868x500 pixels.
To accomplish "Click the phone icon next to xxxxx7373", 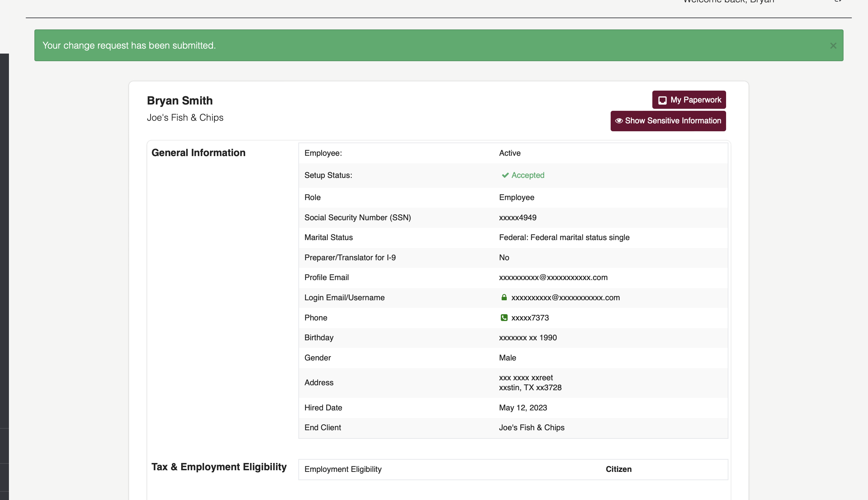I will [x=504, y=318].
